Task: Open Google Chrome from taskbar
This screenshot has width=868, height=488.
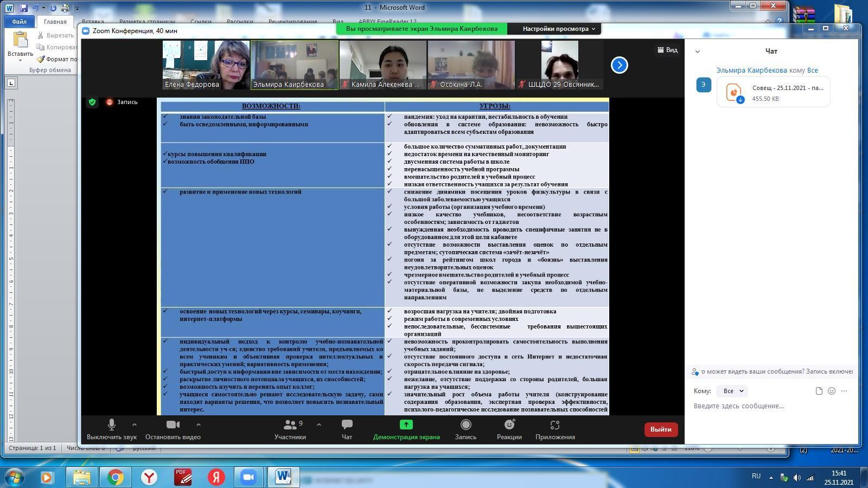Action: [115, 477]
